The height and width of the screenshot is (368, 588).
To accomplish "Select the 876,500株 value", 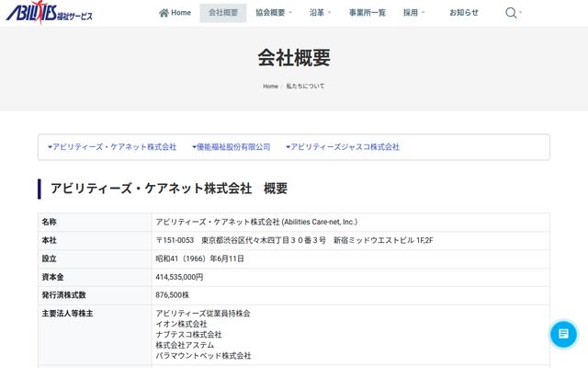I will tap(173, 295).
